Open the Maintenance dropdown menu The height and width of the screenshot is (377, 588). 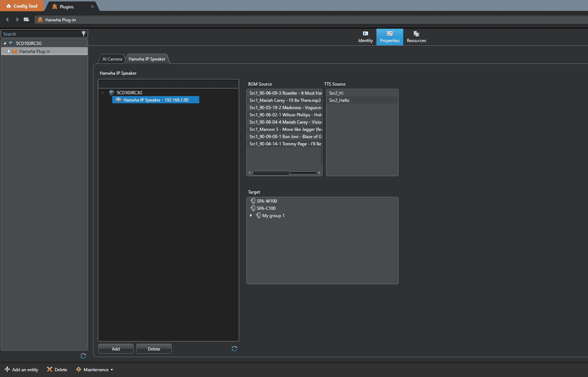tap(95, 370)
